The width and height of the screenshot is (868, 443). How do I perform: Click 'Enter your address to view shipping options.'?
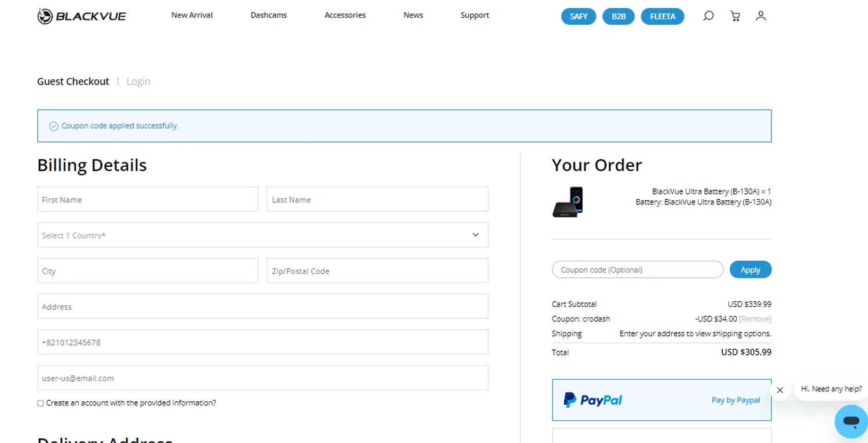tap(695, 334)
